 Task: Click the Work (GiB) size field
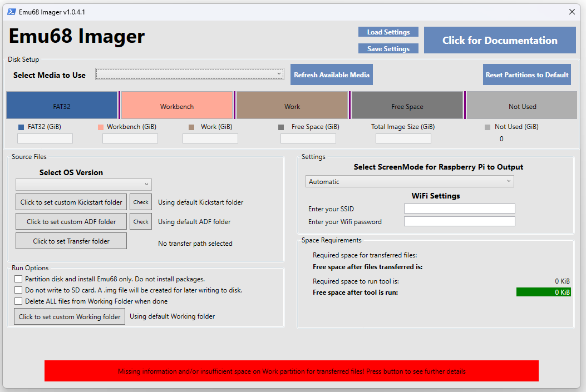click(x=210, y=138)
